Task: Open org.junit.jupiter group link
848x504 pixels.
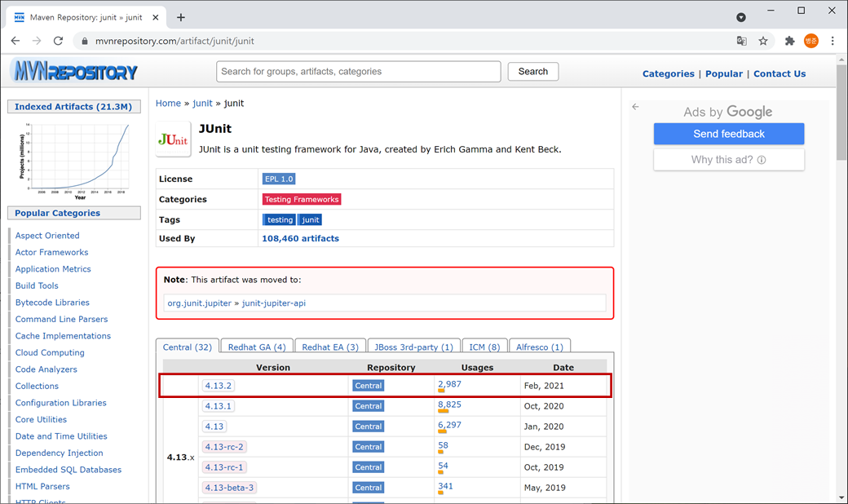Action: (x=200, y=303)
